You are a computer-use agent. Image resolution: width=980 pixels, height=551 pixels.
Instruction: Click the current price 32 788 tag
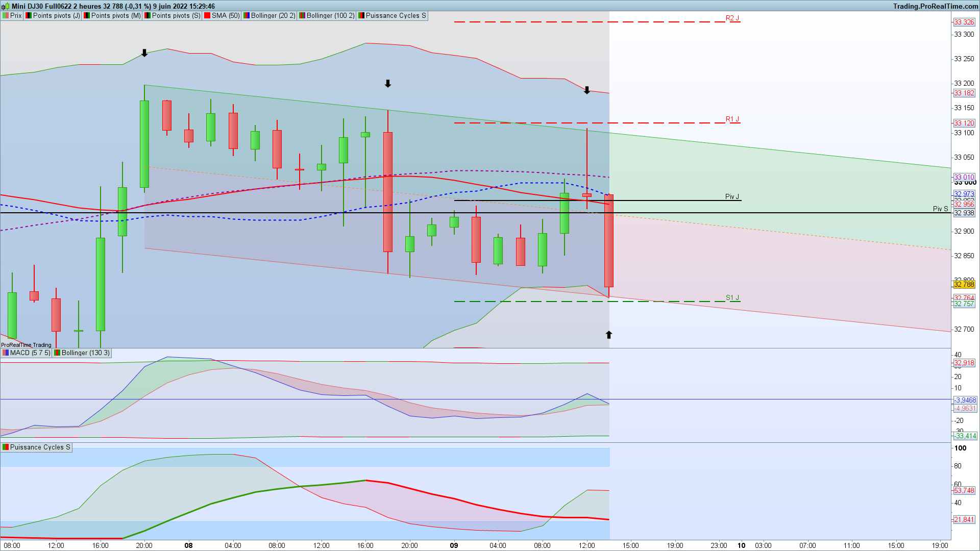964,285
